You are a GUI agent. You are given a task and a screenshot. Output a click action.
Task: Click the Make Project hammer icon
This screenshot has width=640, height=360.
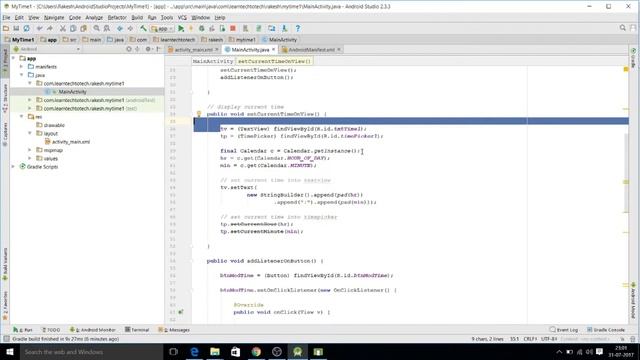pyautogui.click(x=143, y=28)
